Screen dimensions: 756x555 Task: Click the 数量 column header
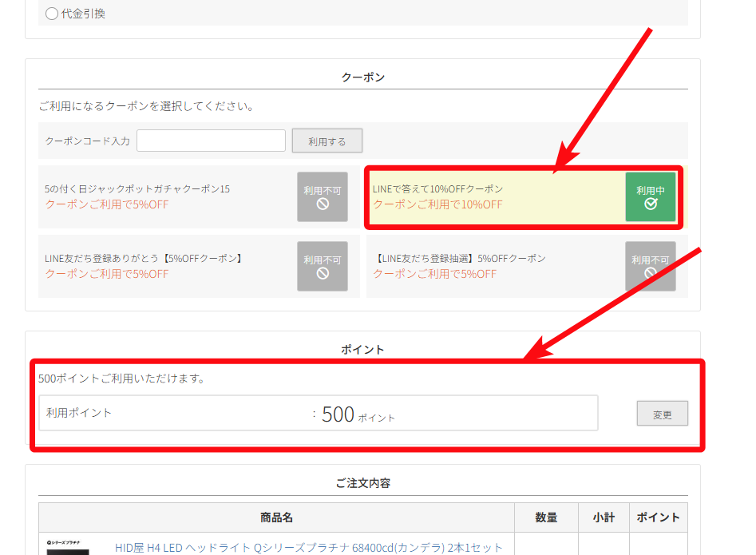pos(546,517)
